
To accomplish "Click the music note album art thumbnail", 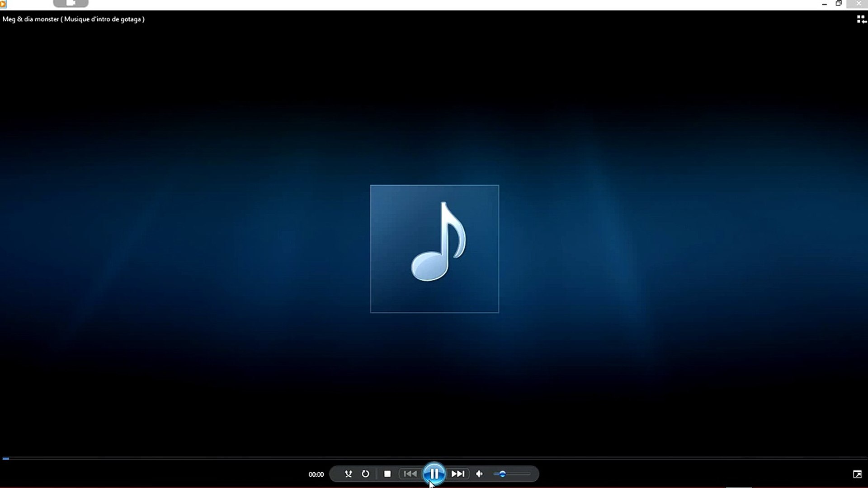I will click(434, 249).
